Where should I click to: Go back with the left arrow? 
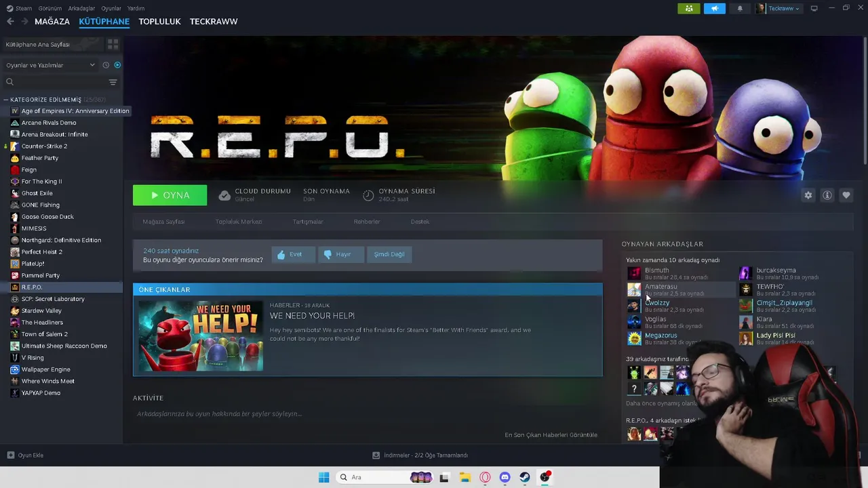pos(10,22)
